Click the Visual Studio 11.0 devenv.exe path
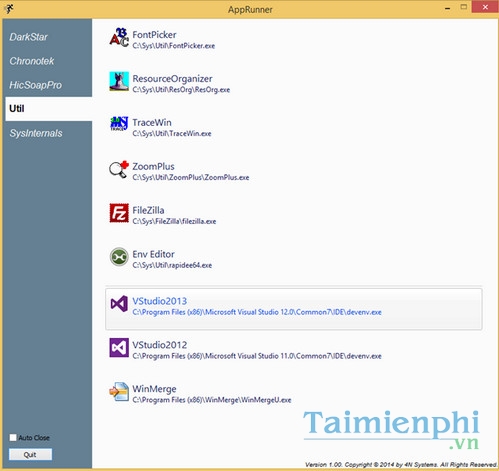 [x=257, y=356]
